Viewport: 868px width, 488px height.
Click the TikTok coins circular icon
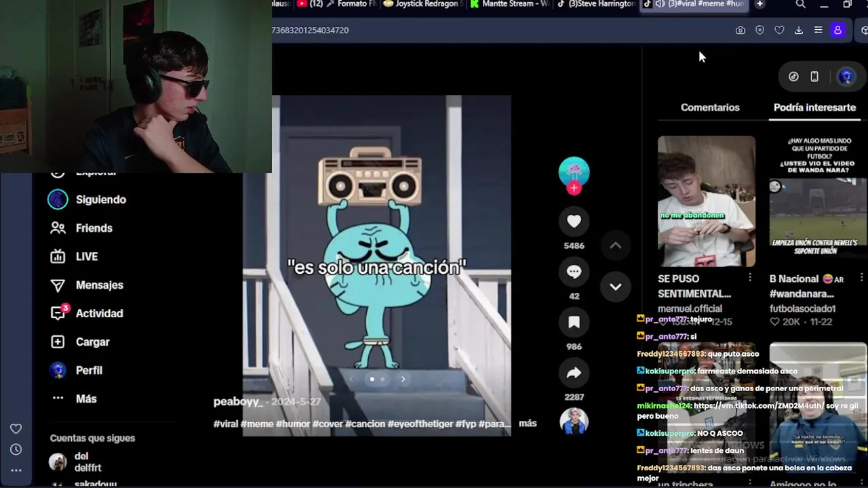tap(793, 77)
